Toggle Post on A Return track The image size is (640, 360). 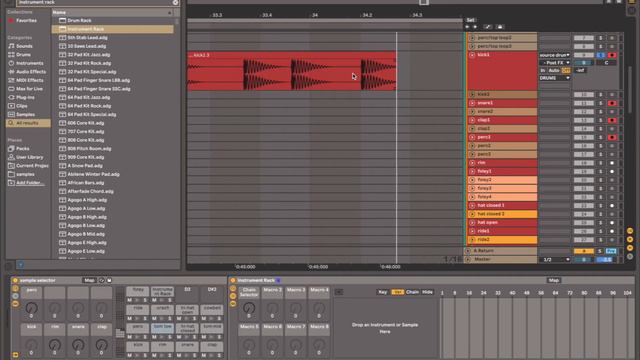(611, 251)
